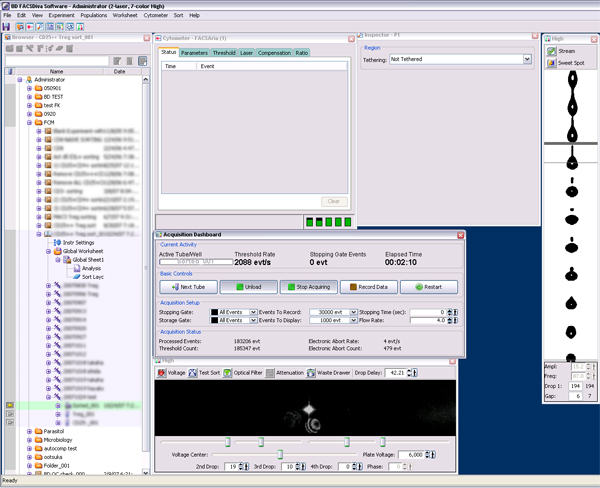Switch to the Parameters tab
The image size is (600, 488).
(194, 52)
